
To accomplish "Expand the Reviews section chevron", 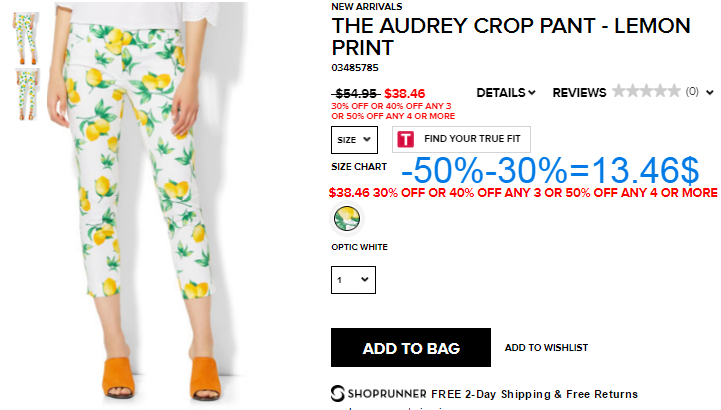I will 710,93.
